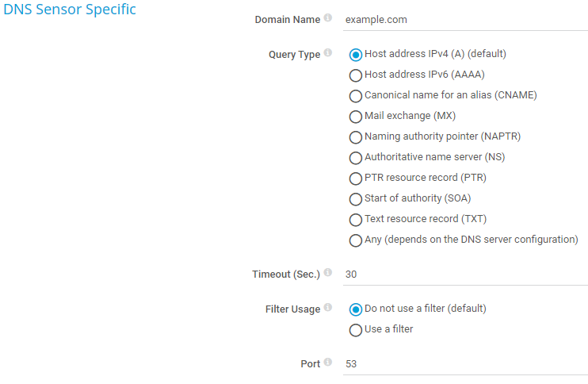The image size is (588, 384).
Task: Click the Domain Name input field
Action: tap(465, 19)
